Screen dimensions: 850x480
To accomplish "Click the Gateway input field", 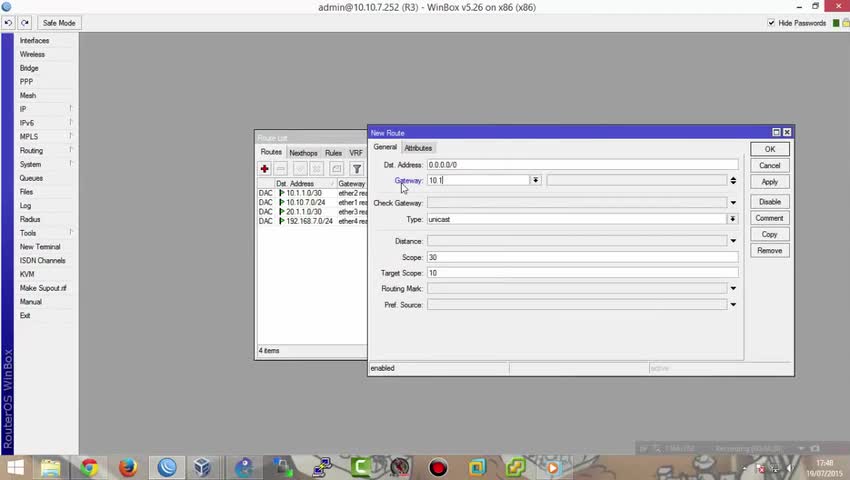I will pyautogui.click(x=478, y=180).
